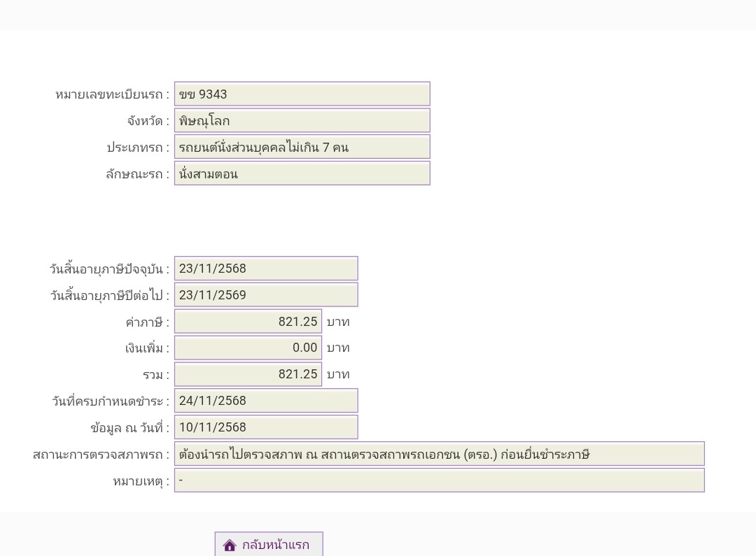756x556 pixels.
Task: Click the สถานะการตรวจสภาพรถ status field
Action: 439,454
